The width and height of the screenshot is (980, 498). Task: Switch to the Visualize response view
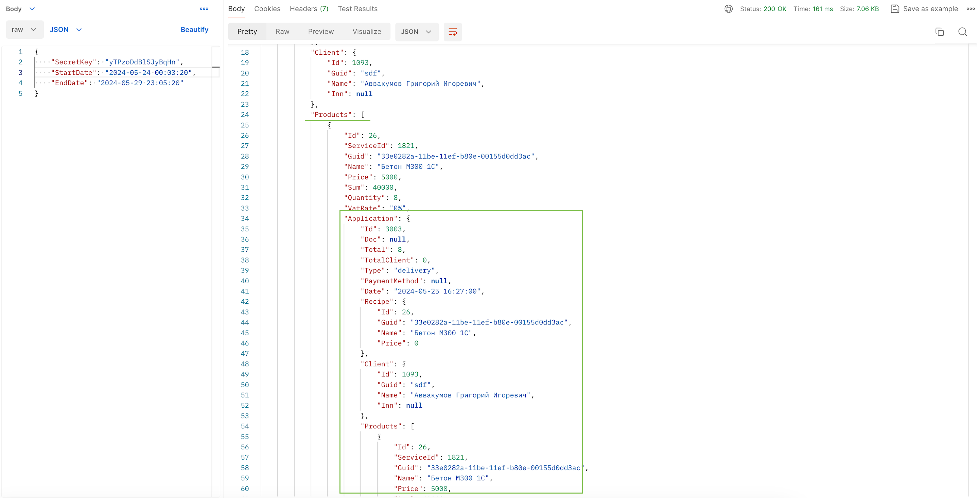click(366, 32)
